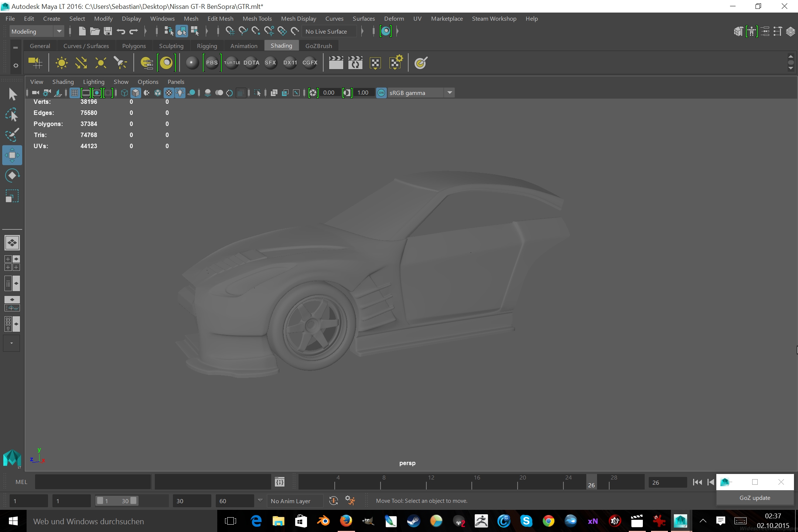The height and width of the screenshot is (532, 798).
Task: Open the first clapperboard render icon
Action: [x=336, y=63]
